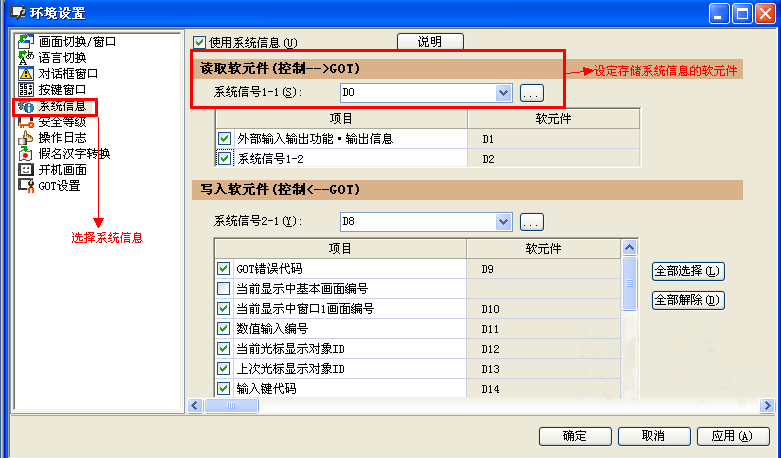The image size is (781, 458).
Task: Select the GOT设置 icon item
Action: (26, 186)
